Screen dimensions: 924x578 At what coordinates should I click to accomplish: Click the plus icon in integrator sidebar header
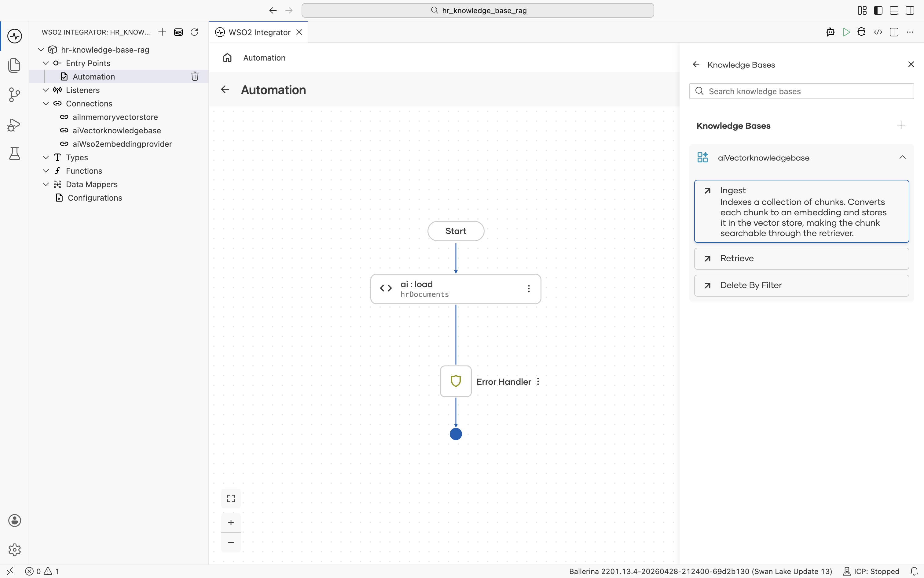tap(162, 32)
